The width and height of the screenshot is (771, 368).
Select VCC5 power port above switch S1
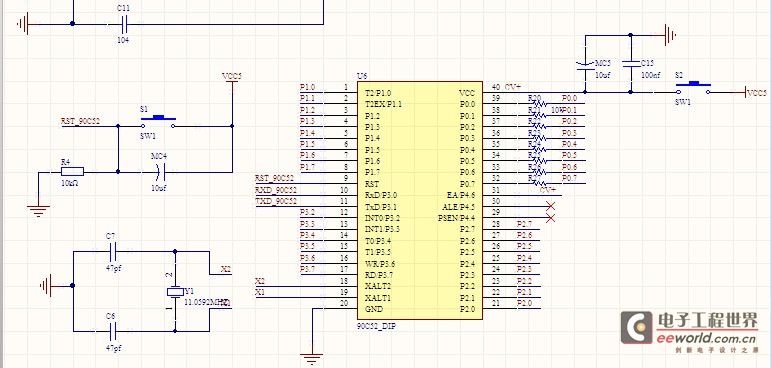coord(232,77)
